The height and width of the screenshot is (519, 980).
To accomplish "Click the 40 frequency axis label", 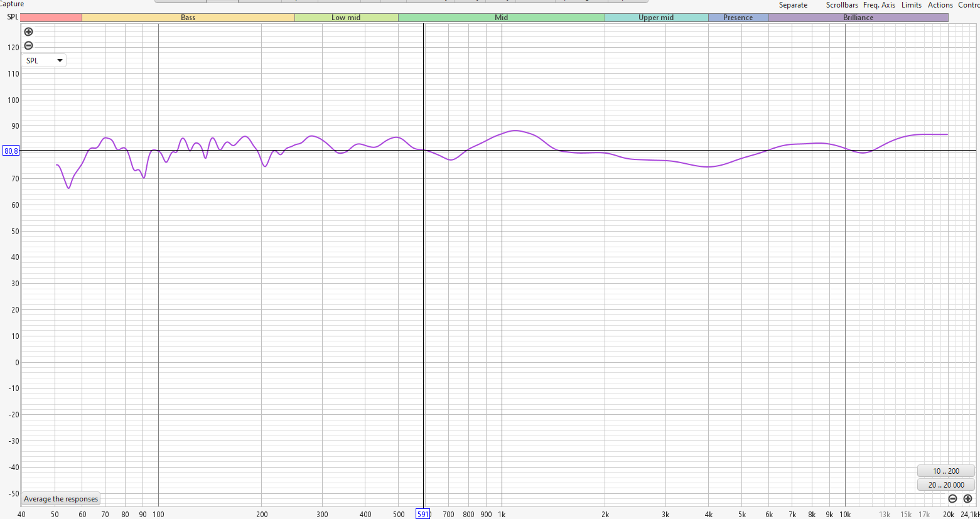I will click(21, 514).
